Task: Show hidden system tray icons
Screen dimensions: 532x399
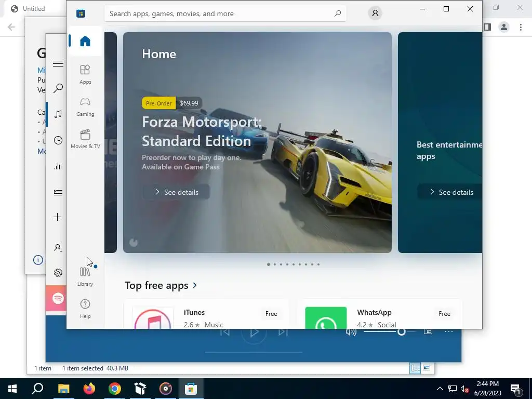Action: click(440, 389)
